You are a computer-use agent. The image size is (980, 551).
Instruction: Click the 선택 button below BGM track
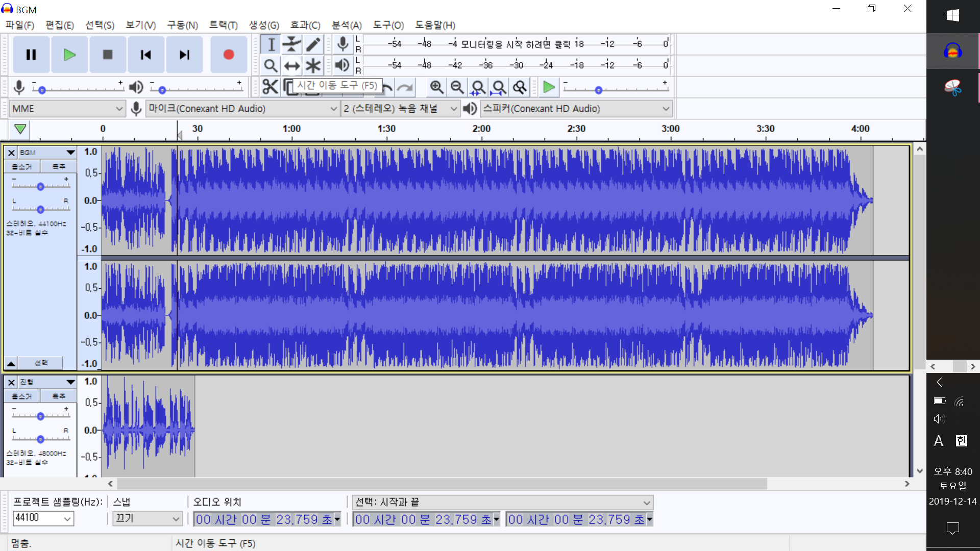pyautogui.click(x=41, y=363)
